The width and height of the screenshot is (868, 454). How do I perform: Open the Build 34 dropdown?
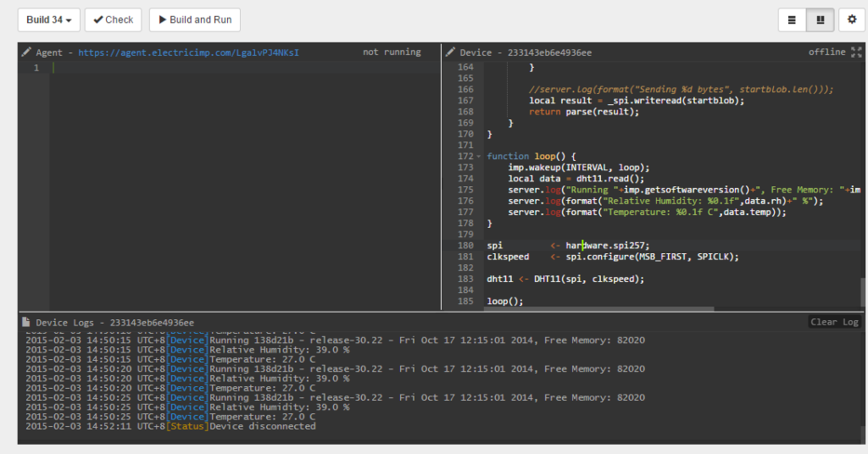click(x=48, y=20)
